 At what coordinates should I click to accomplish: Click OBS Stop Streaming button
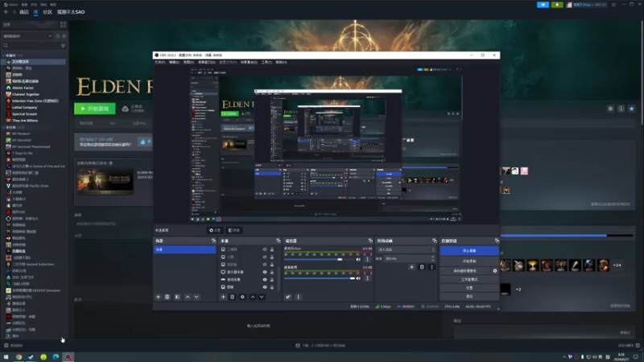(469, 251)
